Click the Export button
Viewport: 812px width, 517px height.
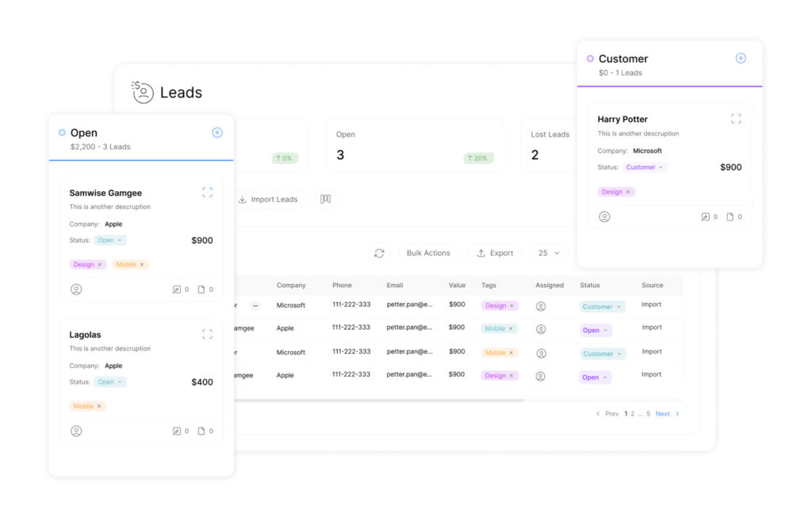(494, 253)
